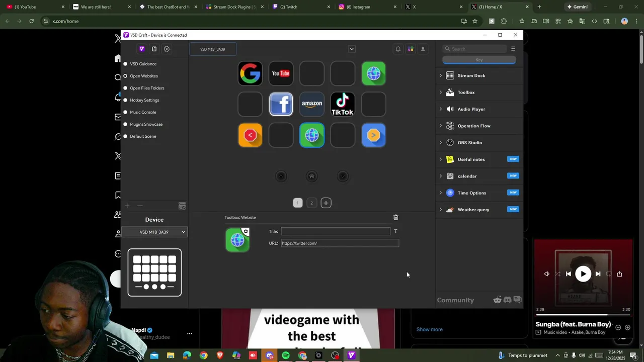
Task: Switch to page 1 of the deck
Action: click(x=297, y=203)
